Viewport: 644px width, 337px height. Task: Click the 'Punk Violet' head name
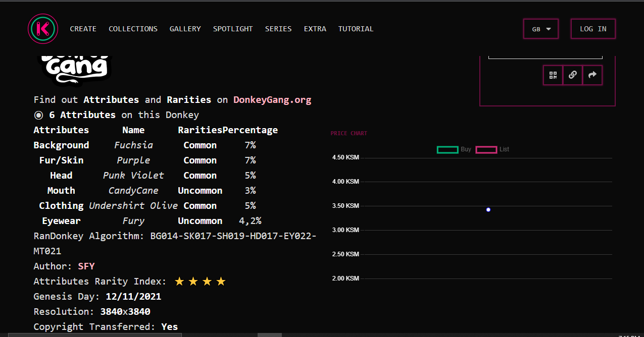[133, 176]
